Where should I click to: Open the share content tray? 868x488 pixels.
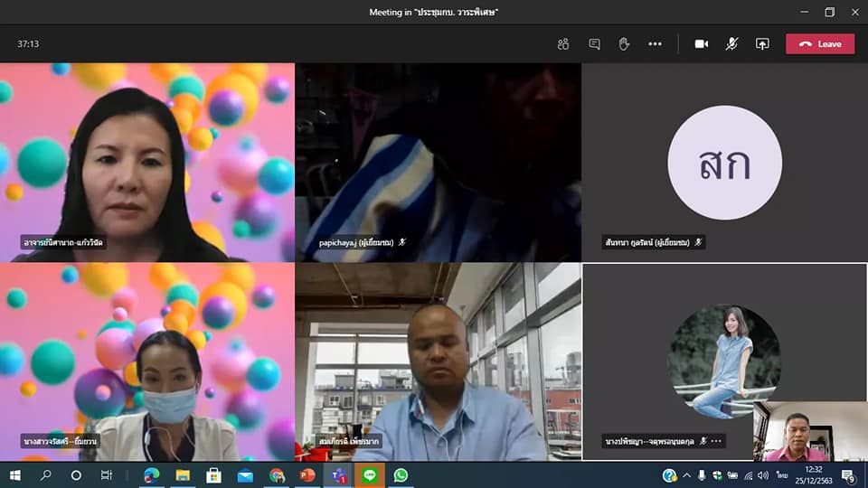point(762,43)
